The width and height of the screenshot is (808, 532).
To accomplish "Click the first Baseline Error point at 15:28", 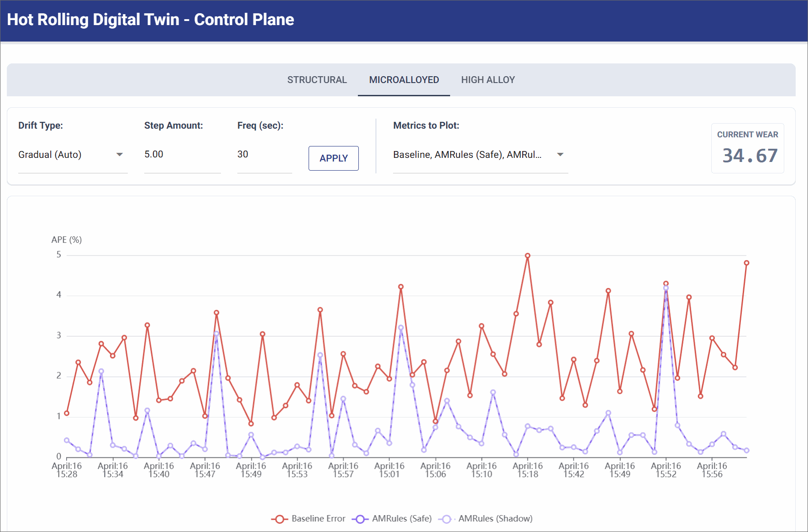I will 67,413.
